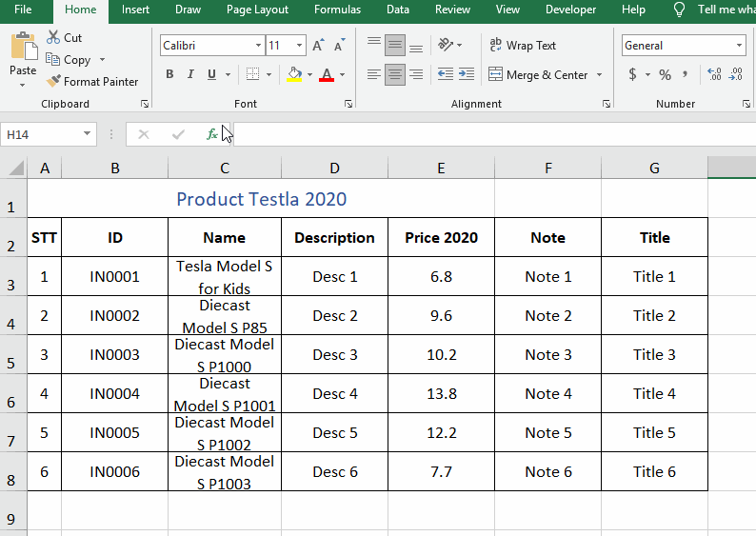756x536 pixels.
Task: Apply Comma Style
Action: coord(686,74)
